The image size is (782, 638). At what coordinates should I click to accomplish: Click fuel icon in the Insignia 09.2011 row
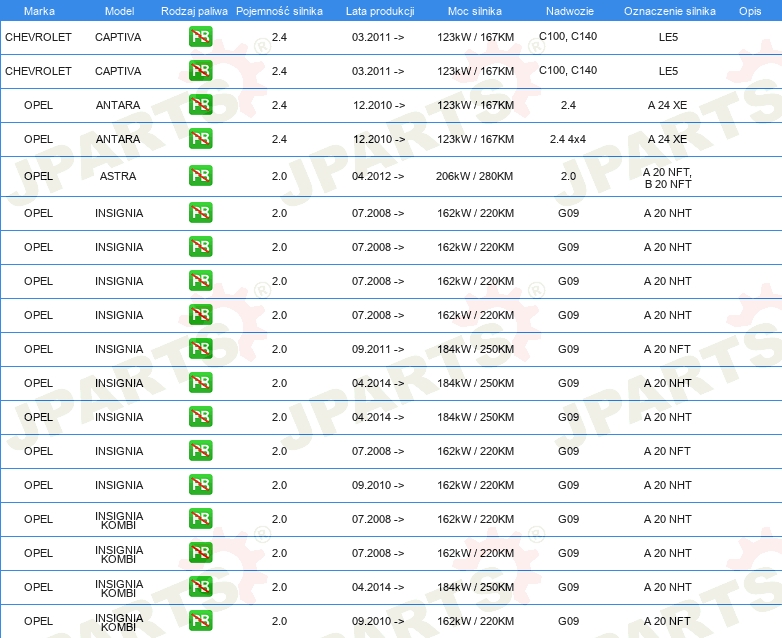[x=200, y=349]
